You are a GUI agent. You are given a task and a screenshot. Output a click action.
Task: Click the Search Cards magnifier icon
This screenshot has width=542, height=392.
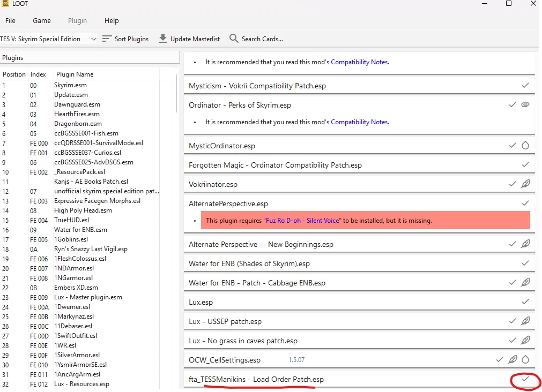[x=234, y=39]
